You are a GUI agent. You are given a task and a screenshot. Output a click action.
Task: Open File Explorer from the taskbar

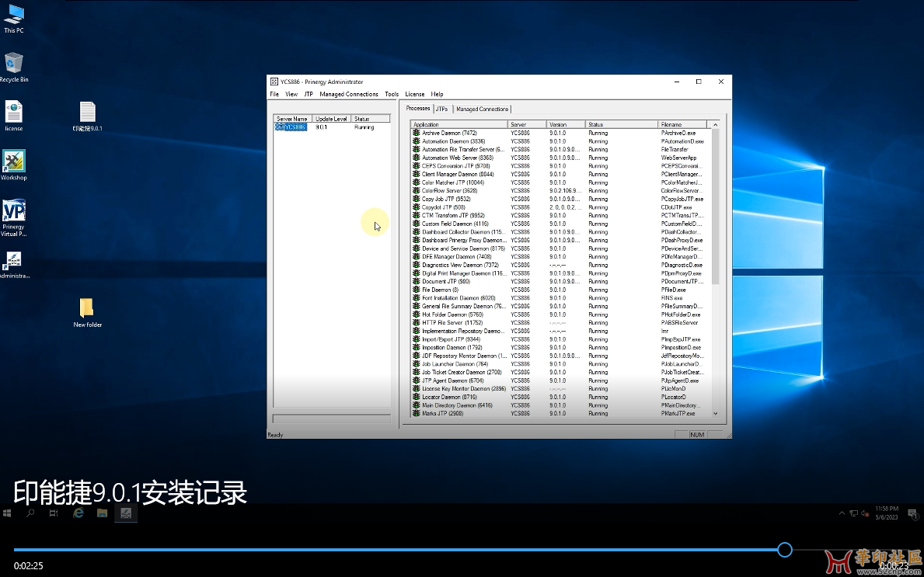(x=102, y=513)
